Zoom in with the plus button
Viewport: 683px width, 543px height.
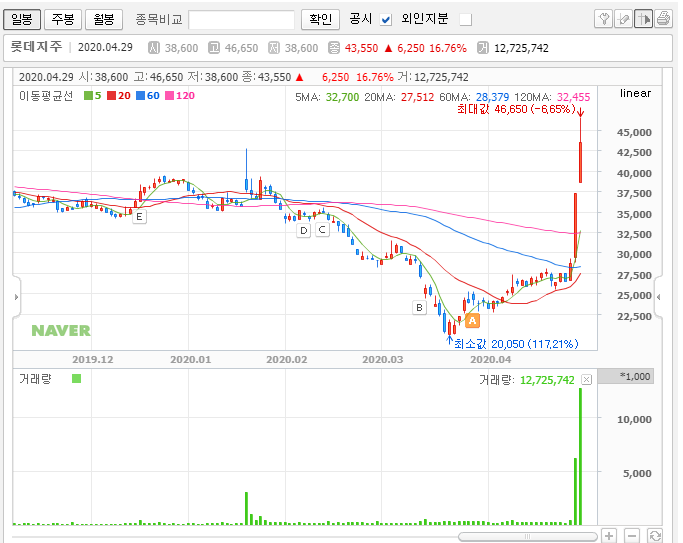pos(609,536)
